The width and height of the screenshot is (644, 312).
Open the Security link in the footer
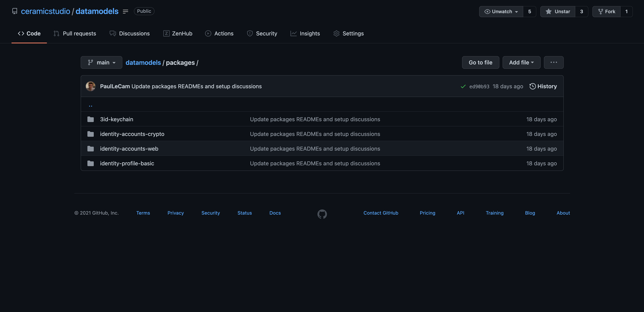tap(211, 213)
